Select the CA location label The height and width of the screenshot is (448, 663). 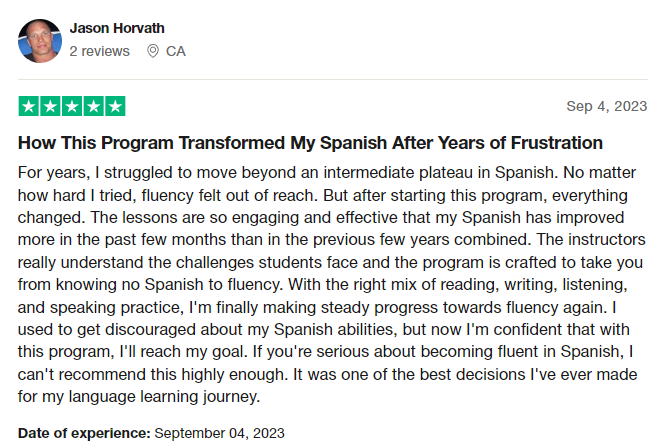point(175,51)
